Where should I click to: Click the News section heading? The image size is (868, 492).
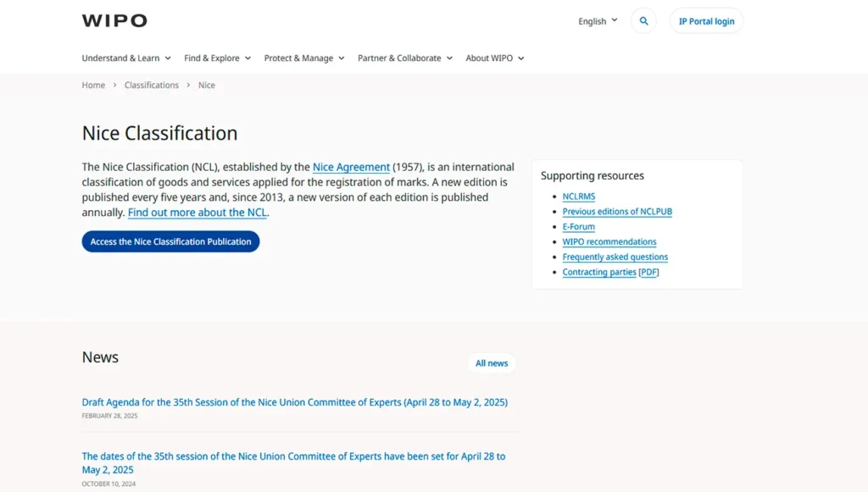(x=100, y=357)
